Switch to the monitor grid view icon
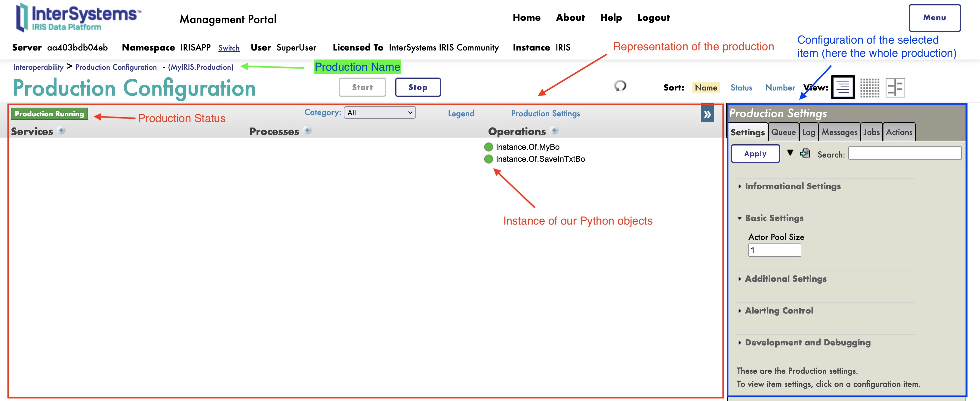The image size is (980, 401). 869,87
